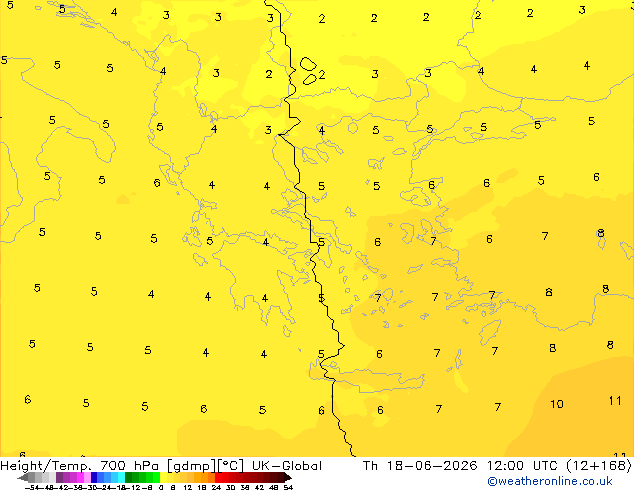Image resolution: width=634 pixels, height=490 pixels.
Task: Pick the cyan legend swatch
Action: point(122,477)
